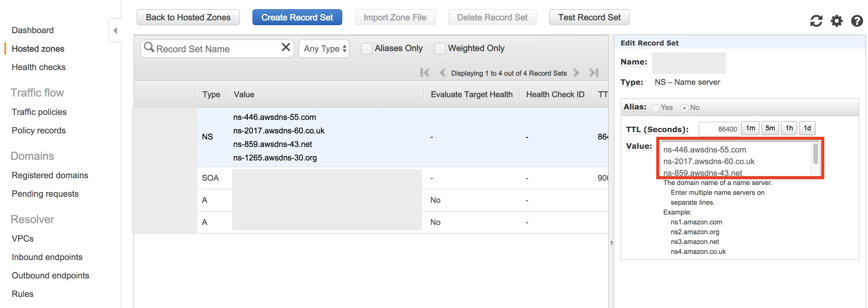Open the settings gear icon
The image size is (868, 308).
(836, 21)
